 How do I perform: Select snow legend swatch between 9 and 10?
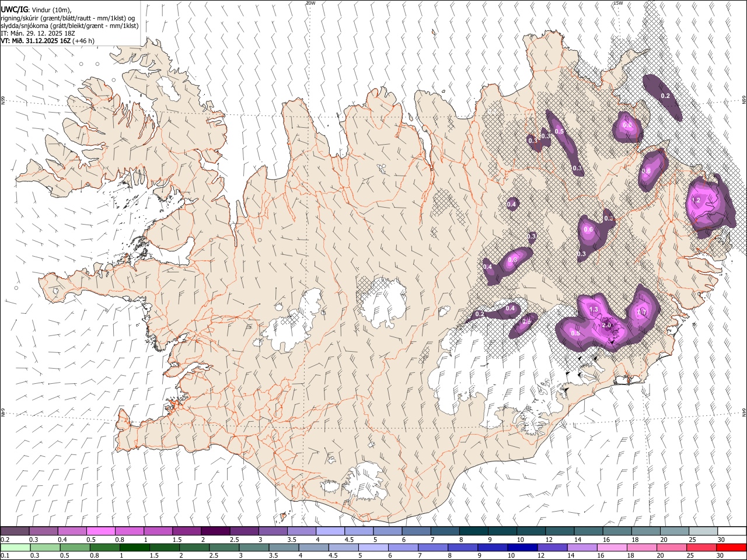click(502, 531)
